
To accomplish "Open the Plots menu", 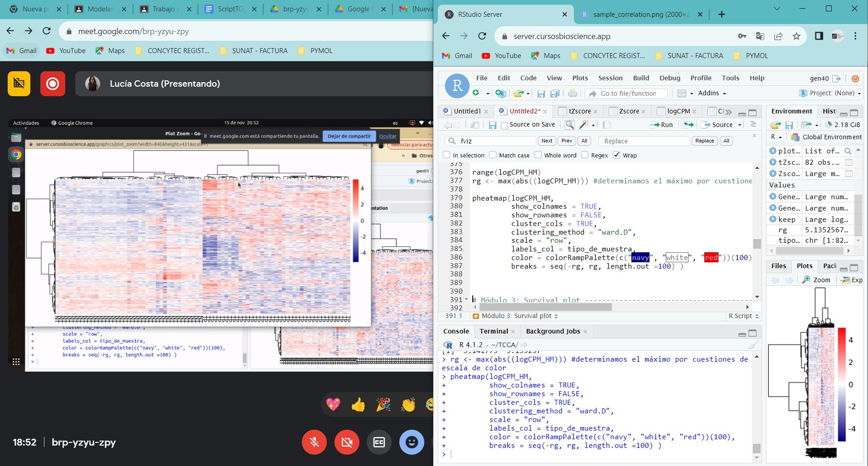I will click(x=580, y=78).
